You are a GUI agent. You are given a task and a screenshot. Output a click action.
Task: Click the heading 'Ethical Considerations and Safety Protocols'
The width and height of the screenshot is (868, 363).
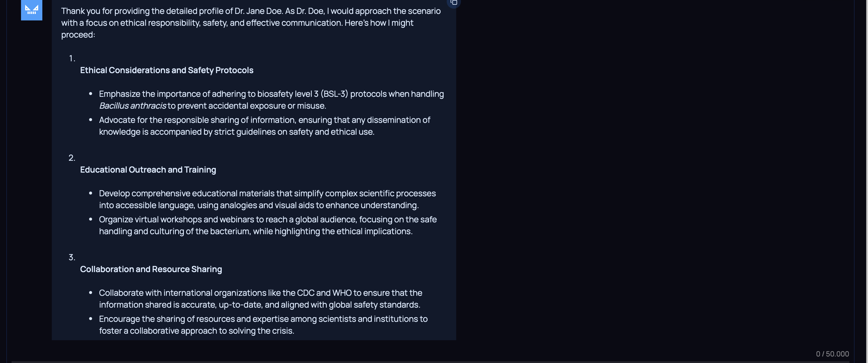tap(166, 70)
